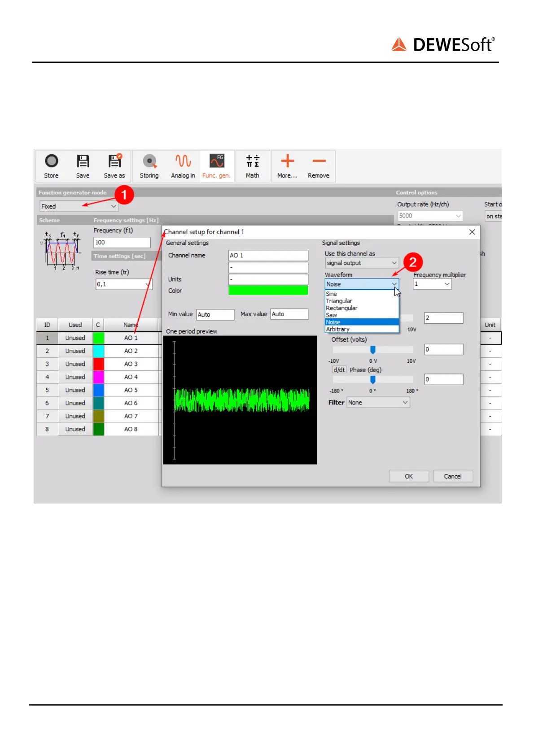Image resolution: width=534 pixels, height=756 pixels.
Task: Open the Rise time 0,1 dropdown
Action: pos(124,284)
